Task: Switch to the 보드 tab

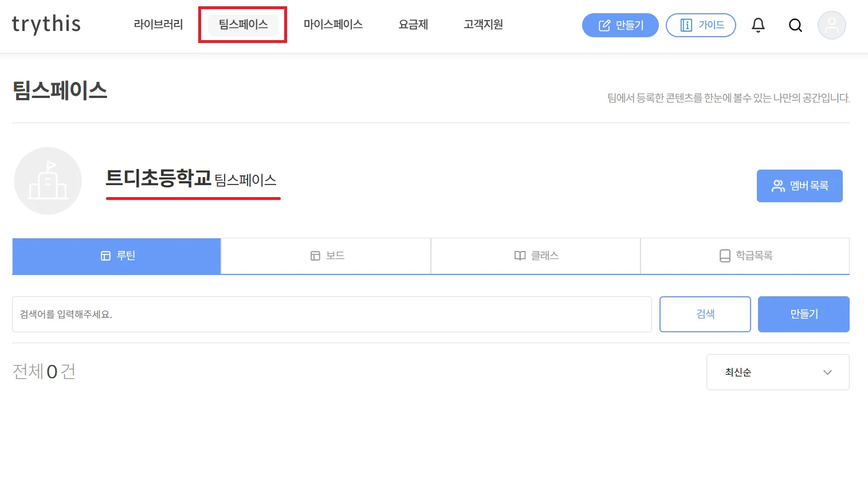Action: click(326, 256)
